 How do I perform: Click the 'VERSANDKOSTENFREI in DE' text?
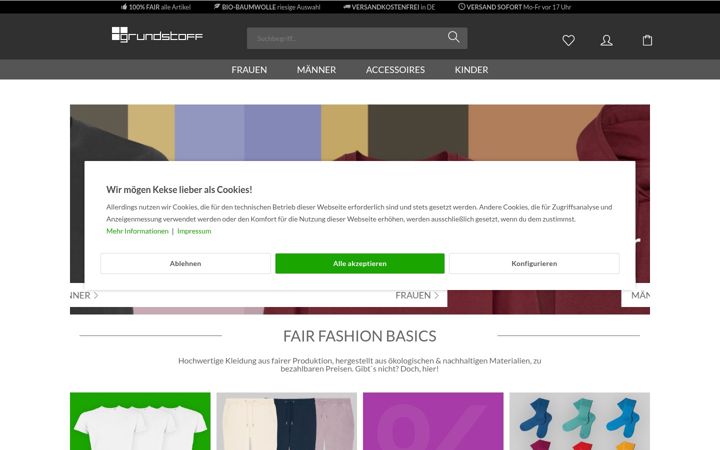point(393,7)
